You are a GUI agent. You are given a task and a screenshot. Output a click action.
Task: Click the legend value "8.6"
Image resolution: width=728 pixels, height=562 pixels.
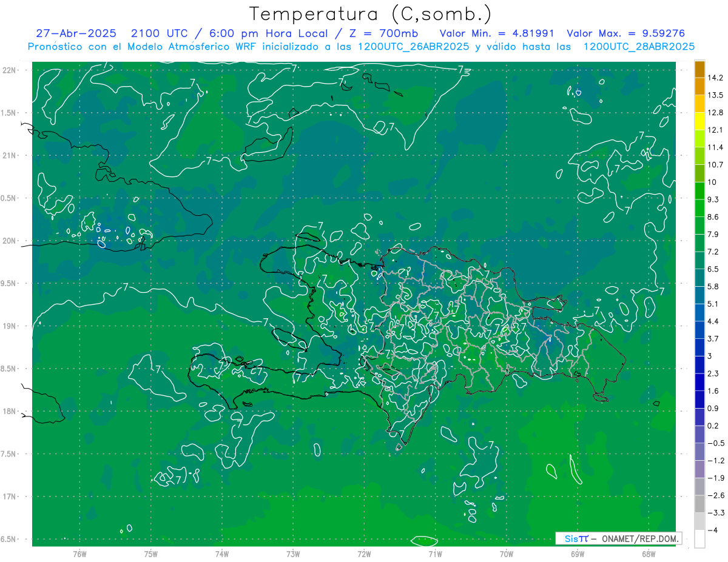click(714, 217)
